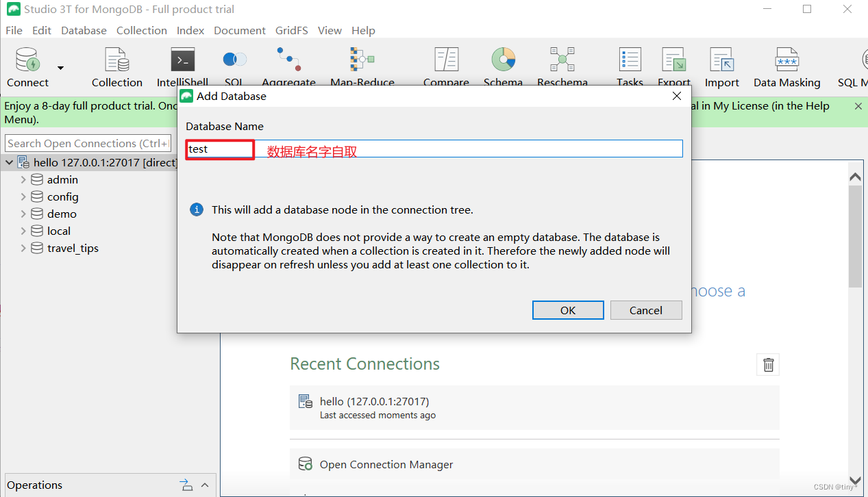This screenshot has width=868, height=497.
Task: Select the hello 127.0.0.1:27017 connection
Action: point(106,162)
